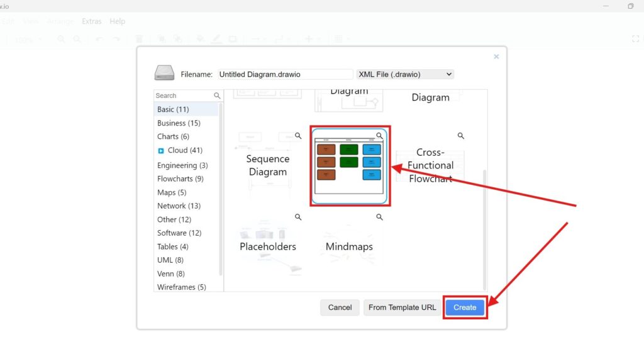Image resolution: width=644 pixels, height=362 pixels.
Task: Click the Fullscreen icon at top right
Action: 636,38
